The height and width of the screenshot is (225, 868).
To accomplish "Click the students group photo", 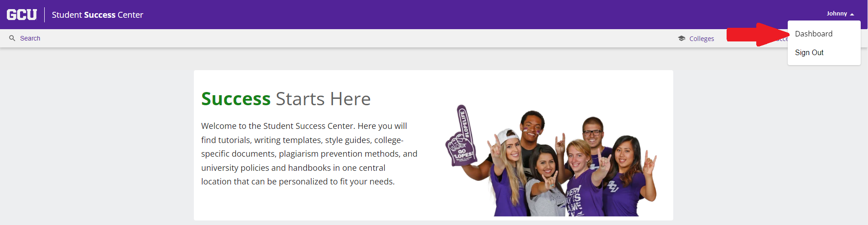I will [551, 160].
